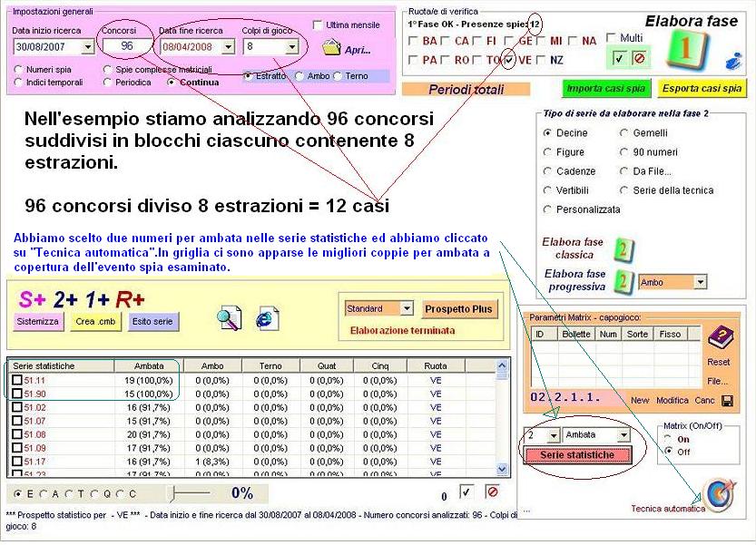Check the BA ruota checkbox

point(413,41)
